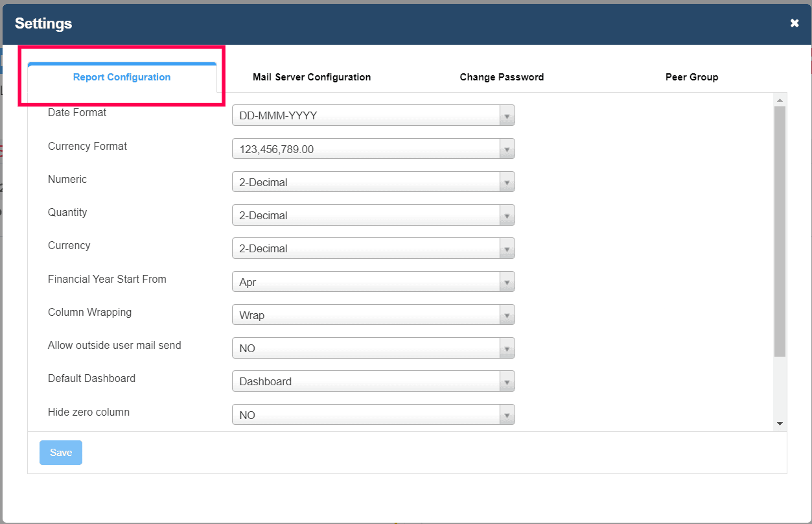Open the Column Wrapping dropdown

(373, 315)
